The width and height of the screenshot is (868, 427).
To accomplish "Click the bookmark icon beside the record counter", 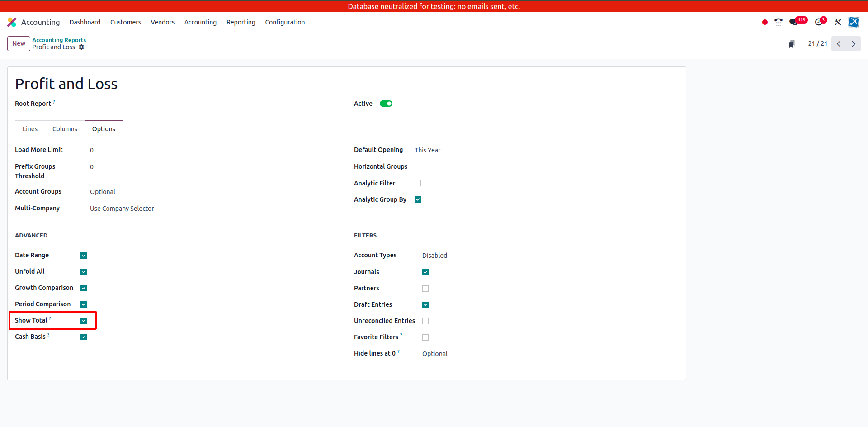I will [x=791, y=44].
